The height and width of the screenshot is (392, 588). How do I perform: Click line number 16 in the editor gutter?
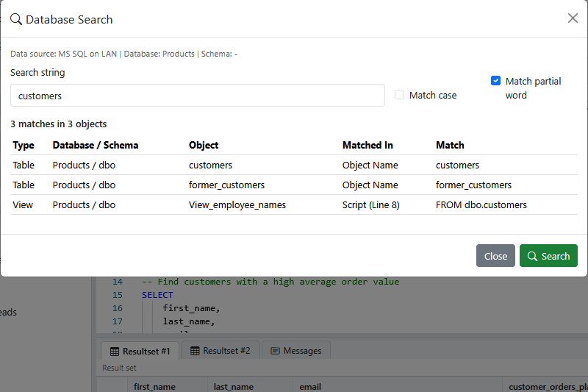point(118,308)
